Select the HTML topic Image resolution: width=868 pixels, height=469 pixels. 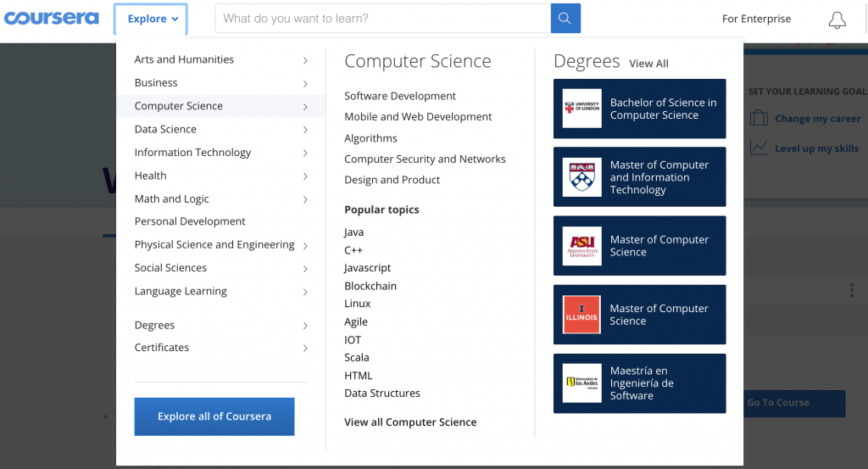(x=359, y=376)
